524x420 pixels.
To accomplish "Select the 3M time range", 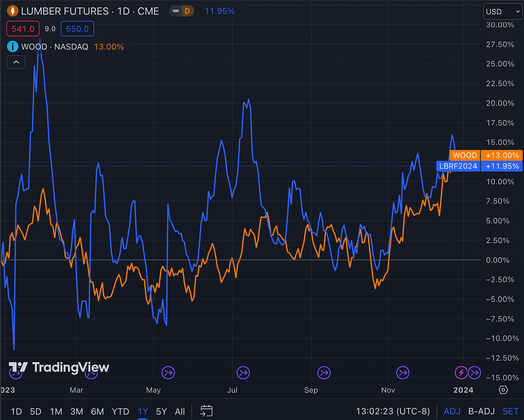I will click(x=77, y=412).
